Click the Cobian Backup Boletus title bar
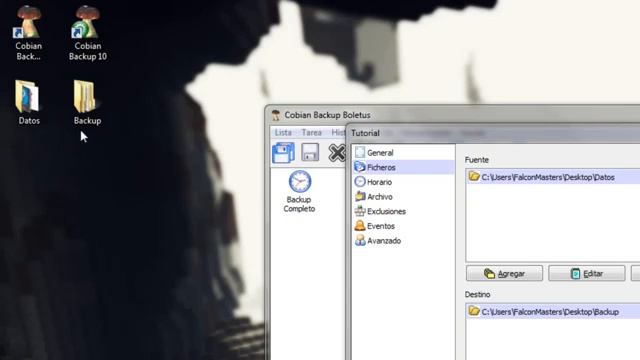The image size is (640, 360). (453, 115)
